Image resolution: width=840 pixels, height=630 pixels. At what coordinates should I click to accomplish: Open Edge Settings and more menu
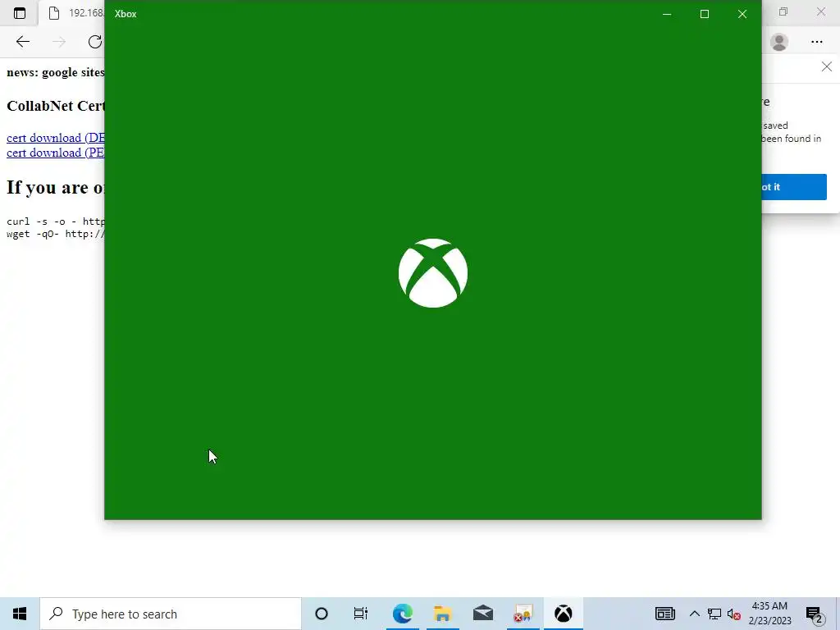point(816,42)
